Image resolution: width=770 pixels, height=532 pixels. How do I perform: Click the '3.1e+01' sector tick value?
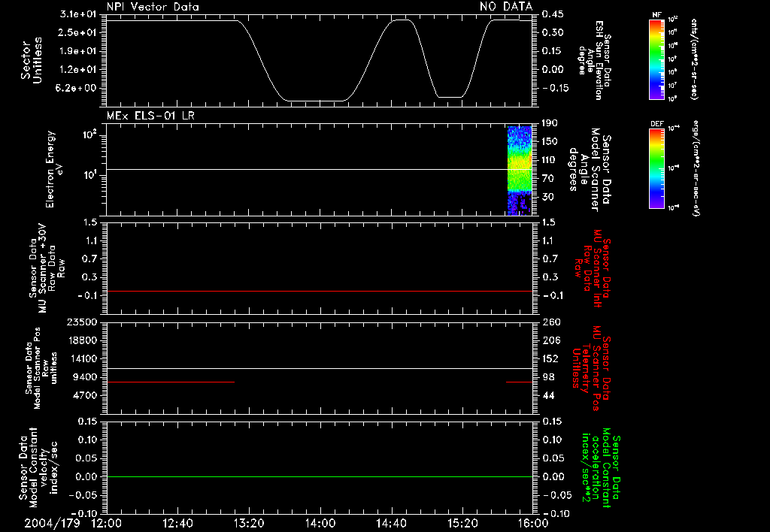pos(78,14)
